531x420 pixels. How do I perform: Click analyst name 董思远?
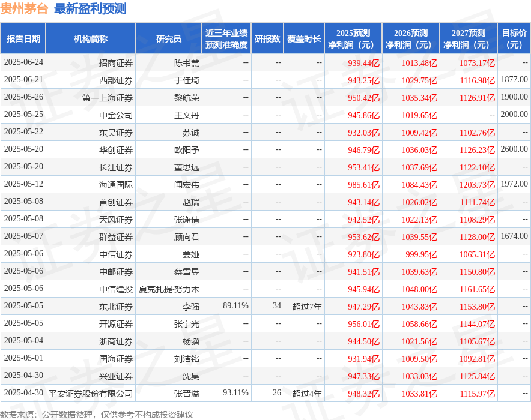(x=187, y=168)
